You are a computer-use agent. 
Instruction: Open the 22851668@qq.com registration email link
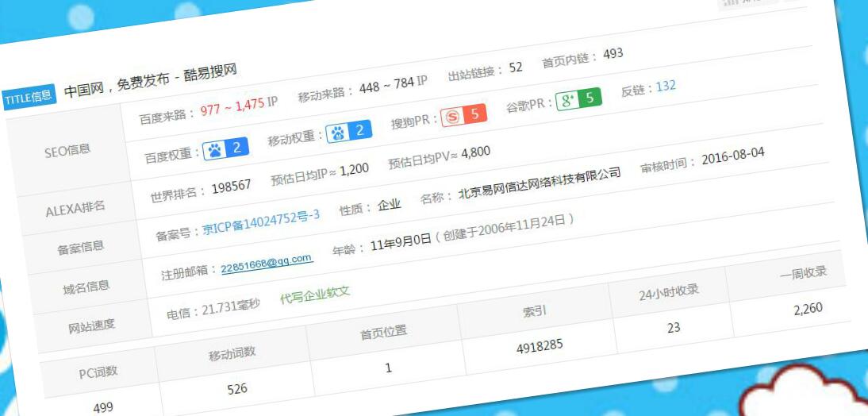pyautogui.click(x=267, y=263)
